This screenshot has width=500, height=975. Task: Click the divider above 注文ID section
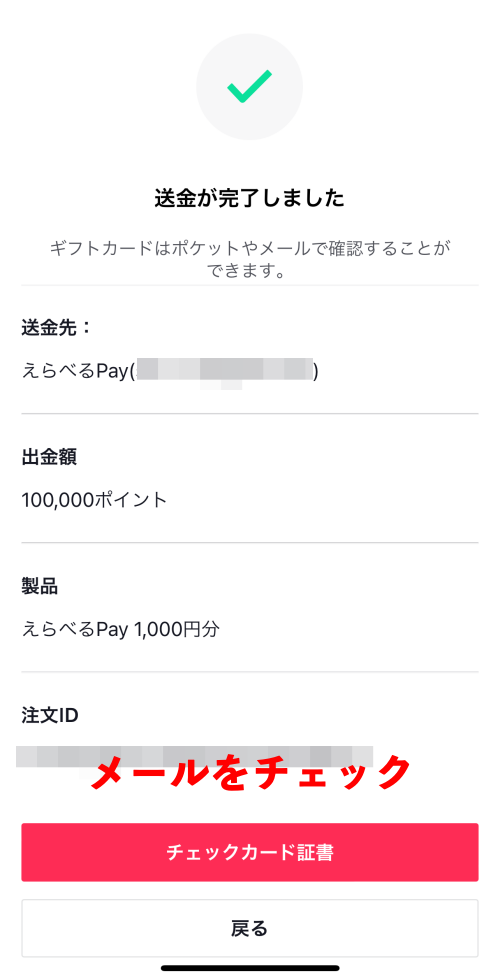249,672
